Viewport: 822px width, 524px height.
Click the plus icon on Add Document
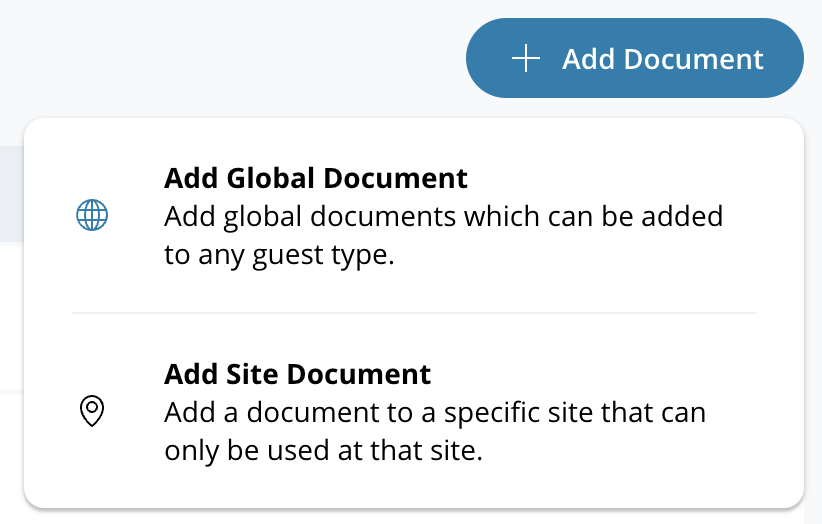(525, 59)
